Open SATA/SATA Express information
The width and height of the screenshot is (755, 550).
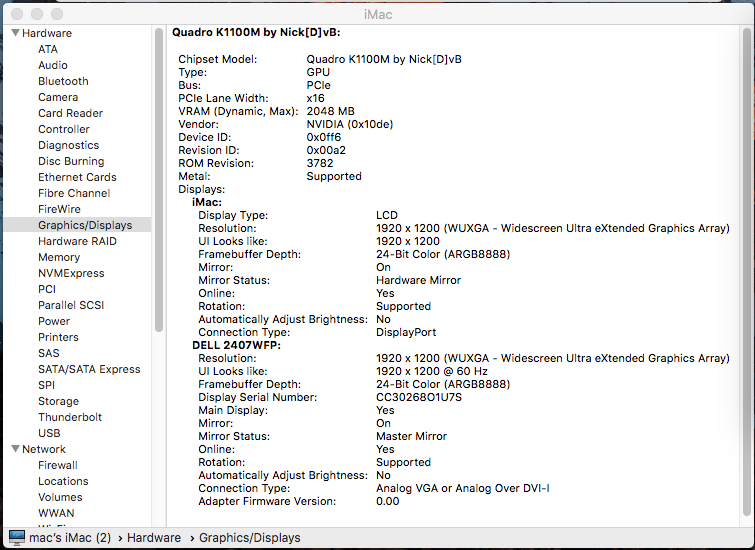[90, 369]
